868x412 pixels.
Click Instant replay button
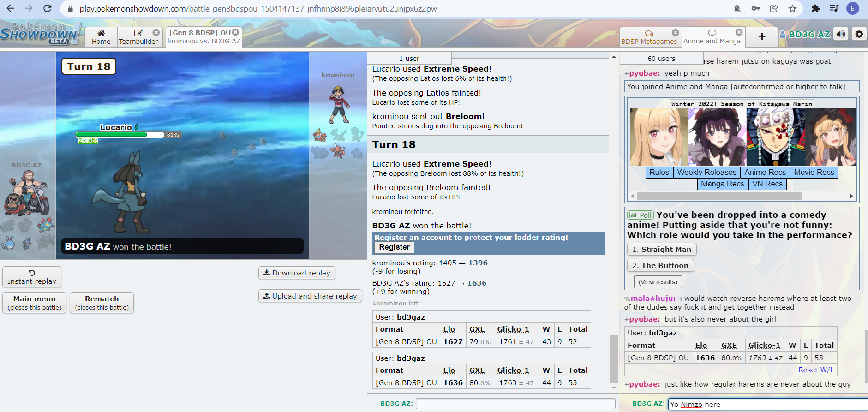coord(32,277)
